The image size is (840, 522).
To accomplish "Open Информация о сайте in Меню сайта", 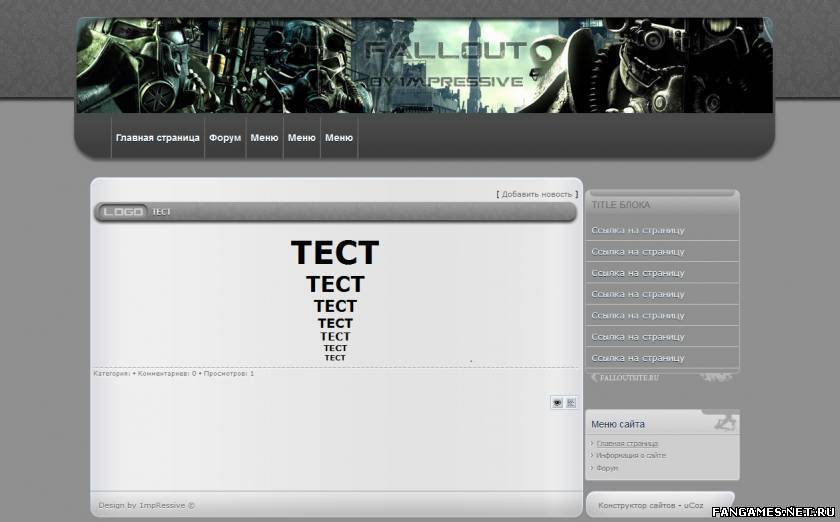I will coord(631,456).
